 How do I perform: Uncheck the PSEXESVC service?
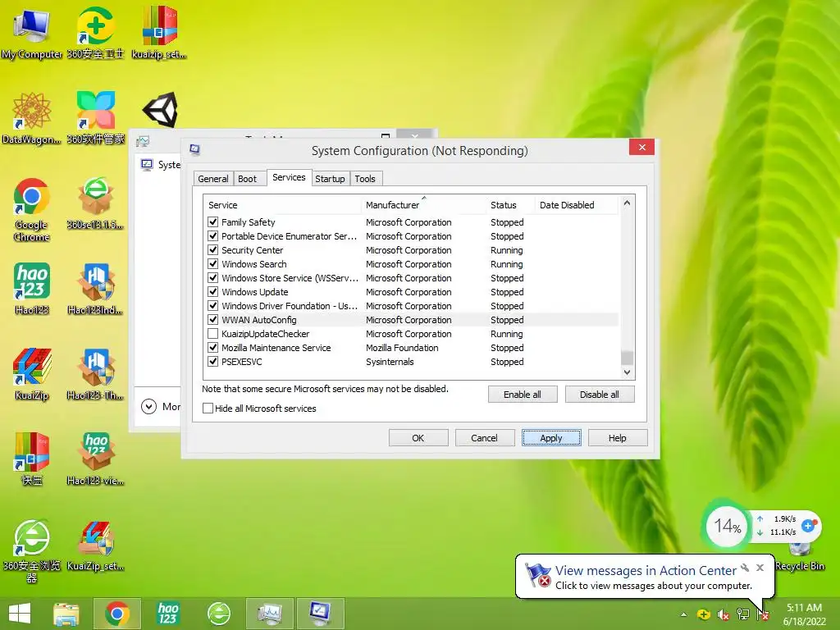212,361
